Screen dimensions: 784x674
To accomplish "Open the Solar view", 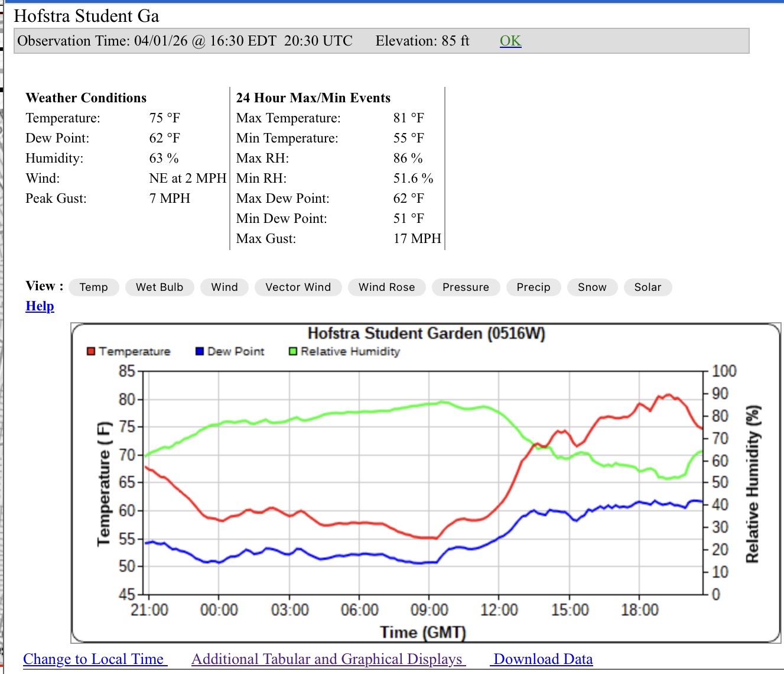I will [648, 287].
